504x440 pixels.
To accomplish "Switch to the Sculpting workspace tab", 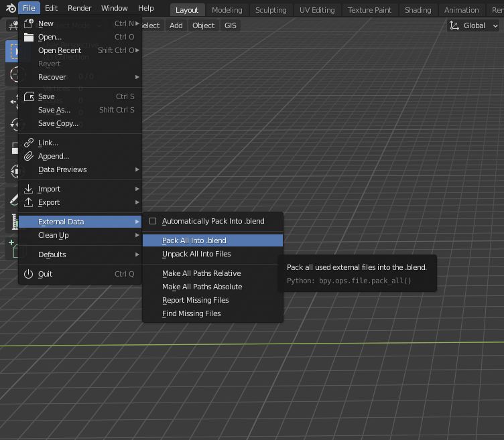I will click(x=271, y=10).
